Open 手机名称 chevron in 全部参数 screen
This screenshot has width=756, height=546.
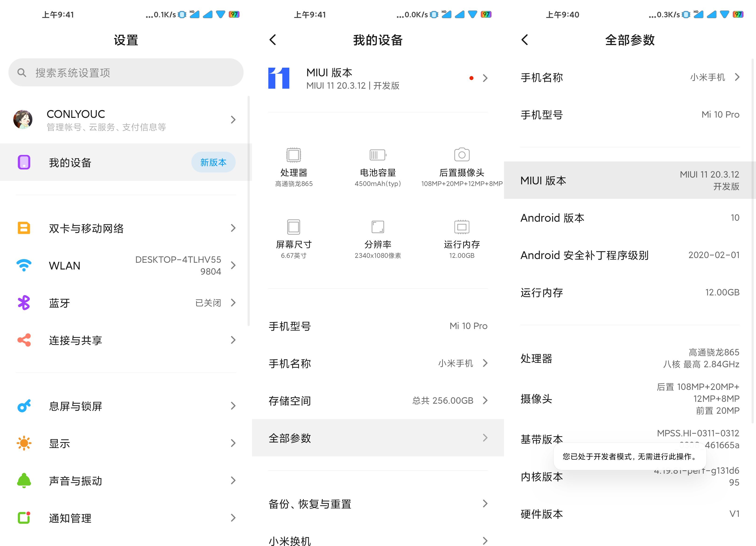pos(737,77)
